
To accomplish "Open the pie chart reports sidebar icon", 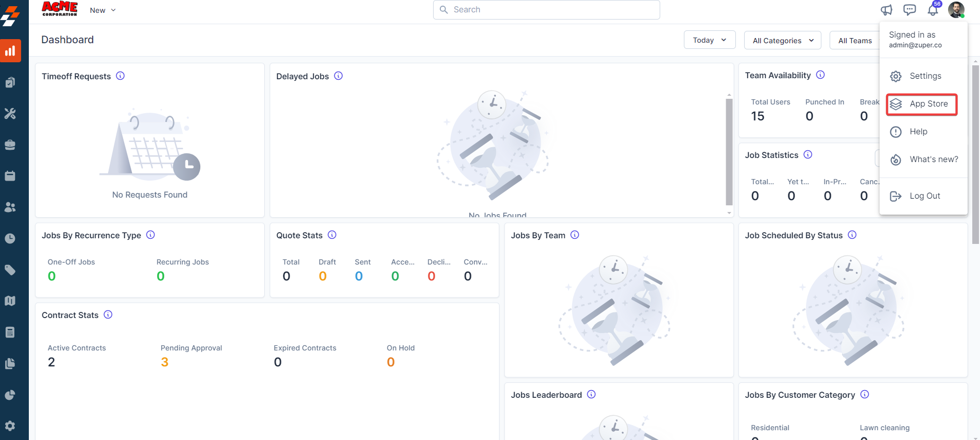I will click(x=10, y=395).
